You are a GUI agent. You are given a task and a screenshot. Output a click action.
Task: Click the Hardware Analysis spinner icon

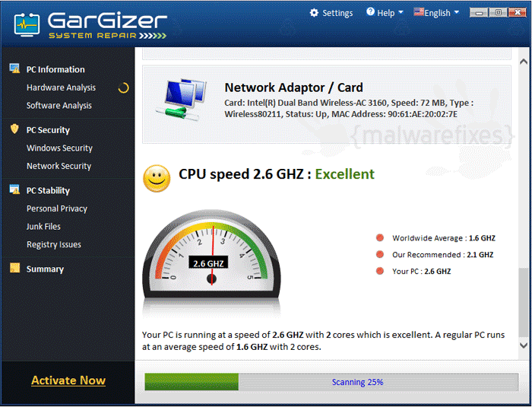[x=123, y=88]
